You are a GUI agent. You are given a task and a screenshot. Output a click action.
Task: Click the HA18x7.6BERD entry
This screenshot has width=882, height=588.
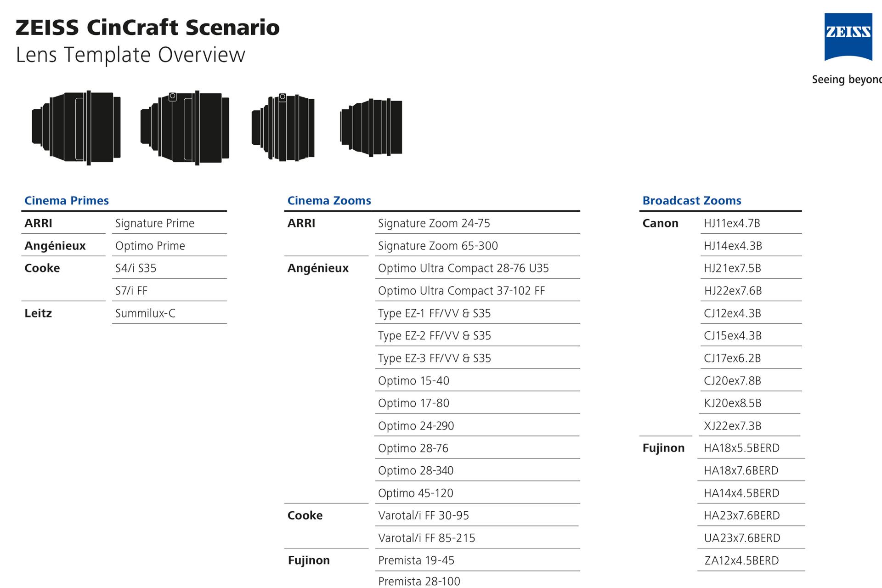tap(741, 471)
